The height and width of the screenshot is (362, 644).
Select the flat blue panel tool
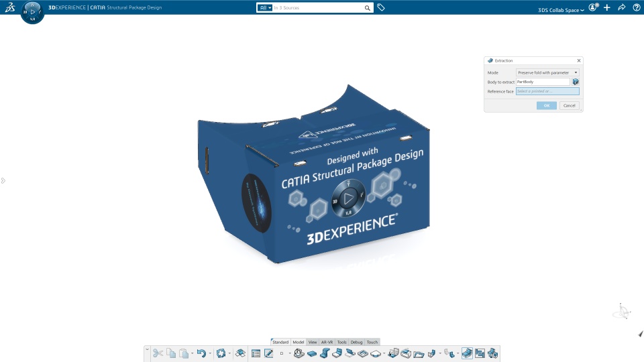click(x=312, y=354)
